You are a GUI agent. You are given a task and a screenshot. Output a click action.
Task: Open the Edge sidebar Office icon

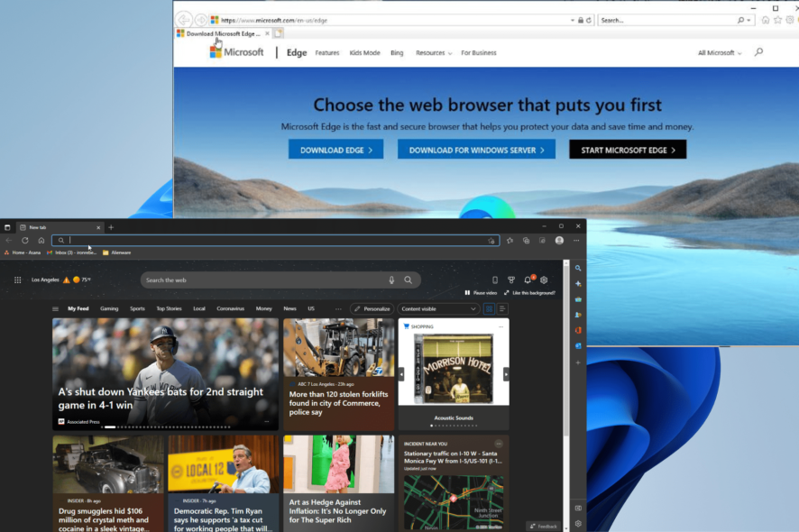click(578, 330)
